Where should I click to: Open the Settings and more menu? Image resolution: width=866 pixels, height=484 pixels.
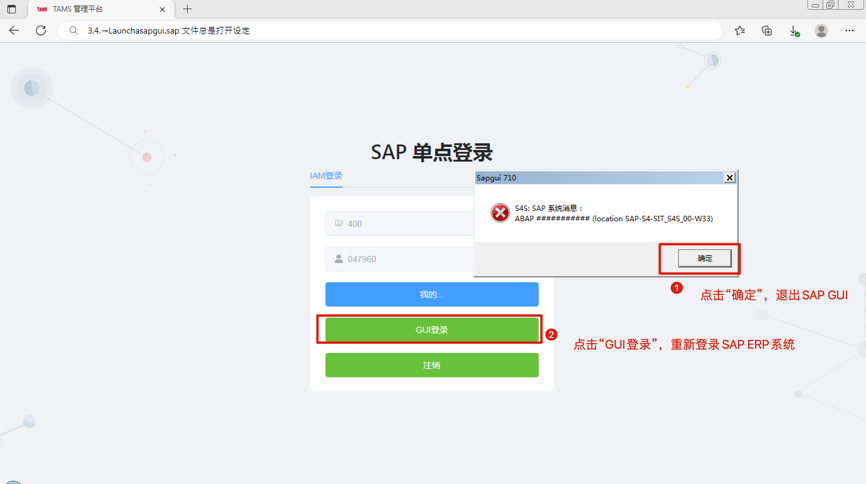(849, 30)
